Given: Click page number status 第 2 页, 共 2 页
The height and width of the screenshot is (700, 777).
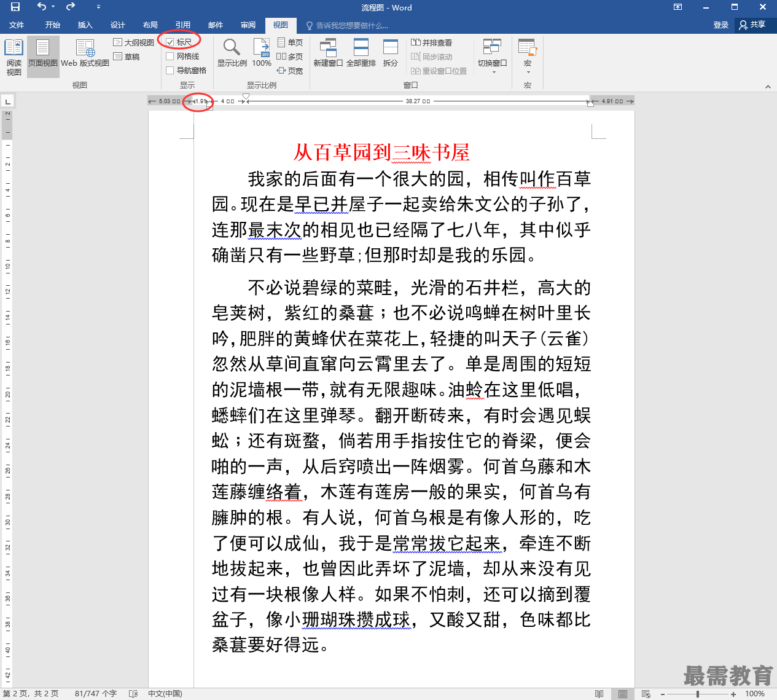Looking at the screenshot, I should 31,693.
